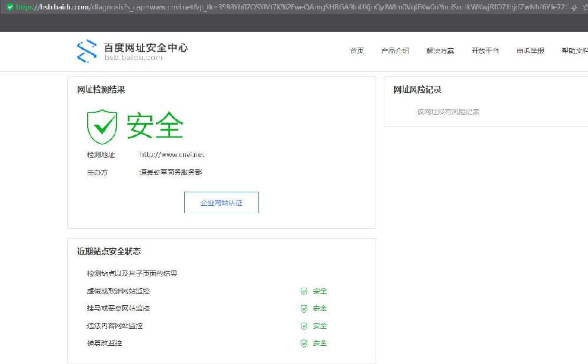This screenshot has width=588, height=364.
Task: Open the 解决方案 navigation item
Action: point(440,51)
